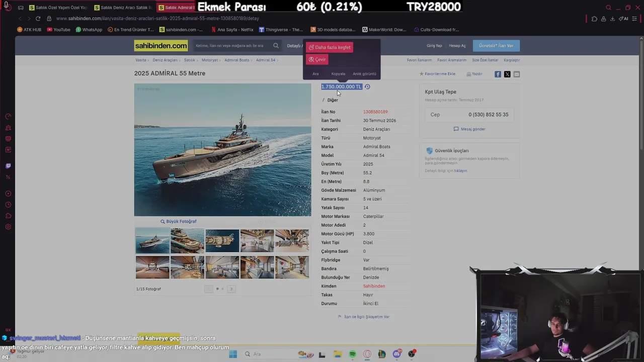Open the WhatsApp bookmark

[x=89, y=30]
